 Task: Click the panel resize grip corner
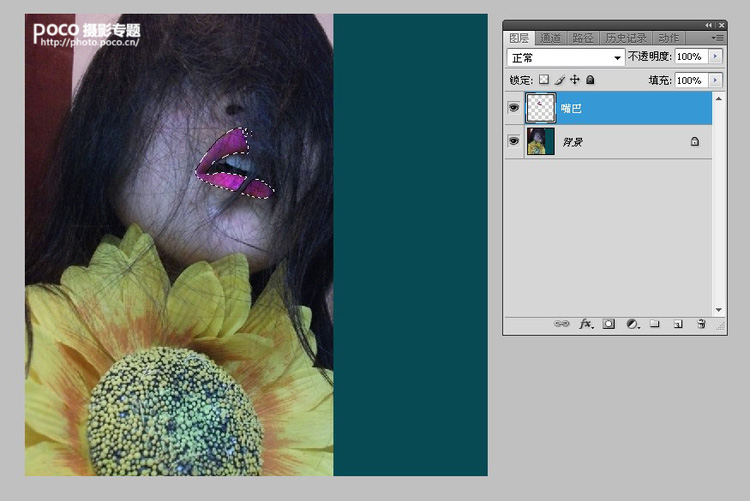click(x=720, y=326)
